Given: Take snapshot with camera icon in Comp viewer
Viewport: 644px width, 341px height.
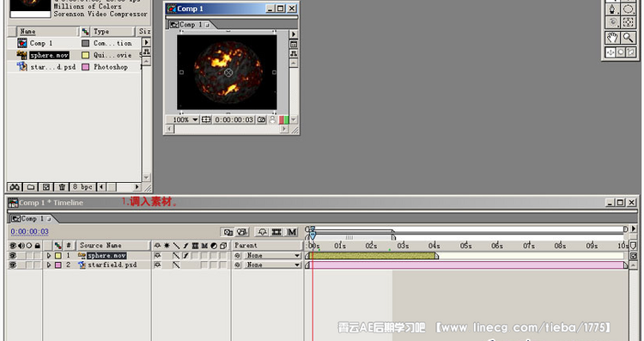Looking at the screenshot, I should pyautogui.click(x=261, y=119).
